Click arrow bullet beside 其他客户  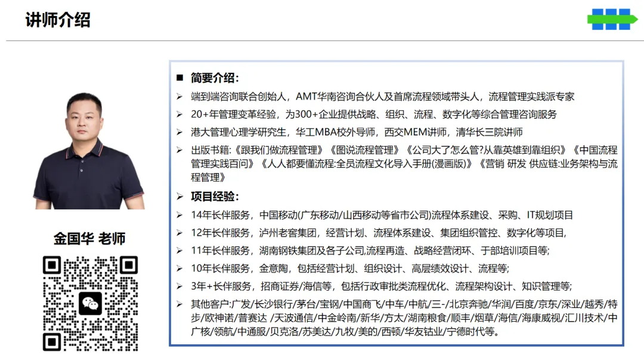[179, 304]
